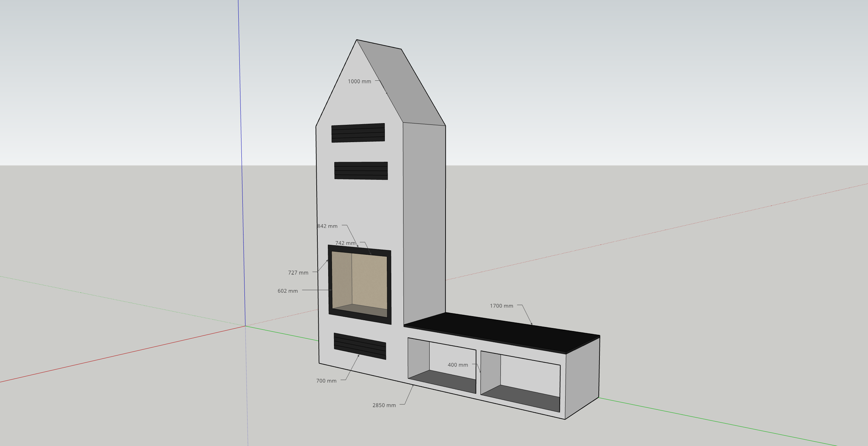This screenshot has height=446, width=868.
Task: Select the bottom vent grille below fireplace
Action: [x=360, y=346]
